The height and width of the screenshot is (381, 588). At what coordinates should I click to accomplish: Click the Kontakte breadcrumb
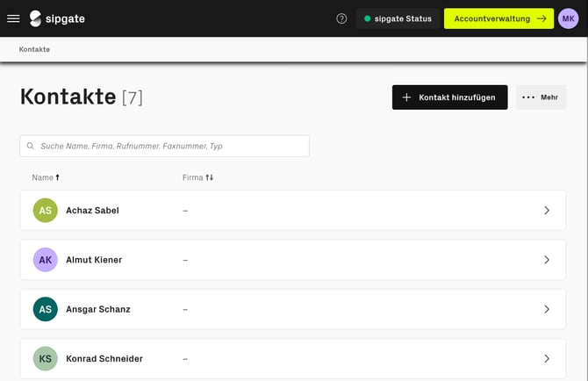pos(34,49)
